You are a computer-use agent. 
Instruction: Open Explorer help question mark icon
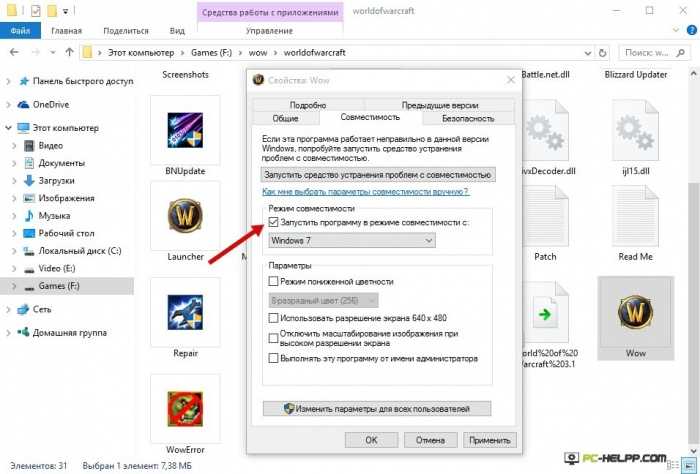click(x=692, y=30)
